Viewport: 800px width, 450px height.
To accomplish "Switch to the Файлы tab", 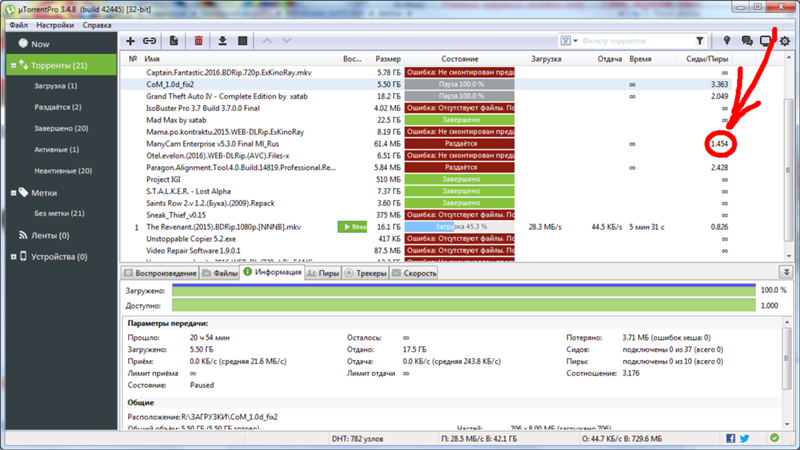I will click(220, 273).
